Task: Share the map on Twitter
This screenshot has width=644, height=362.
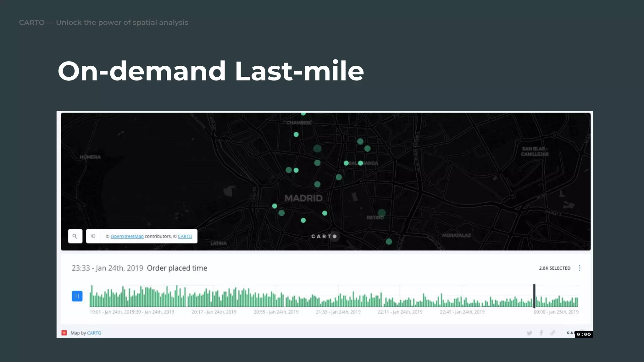Action: click(x=530, y=333)
